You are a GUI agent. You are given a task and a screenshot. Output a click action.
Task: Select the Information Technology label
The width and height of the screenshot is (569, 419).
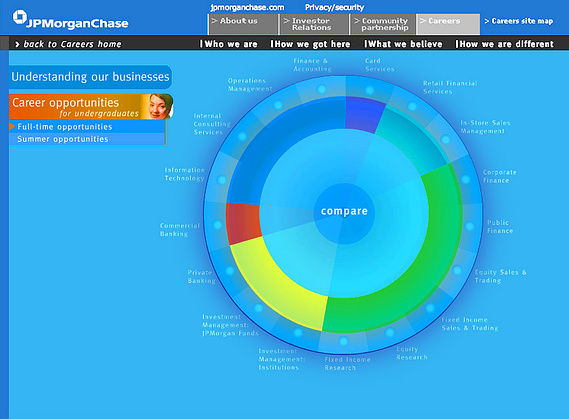(x=184, y=174)
